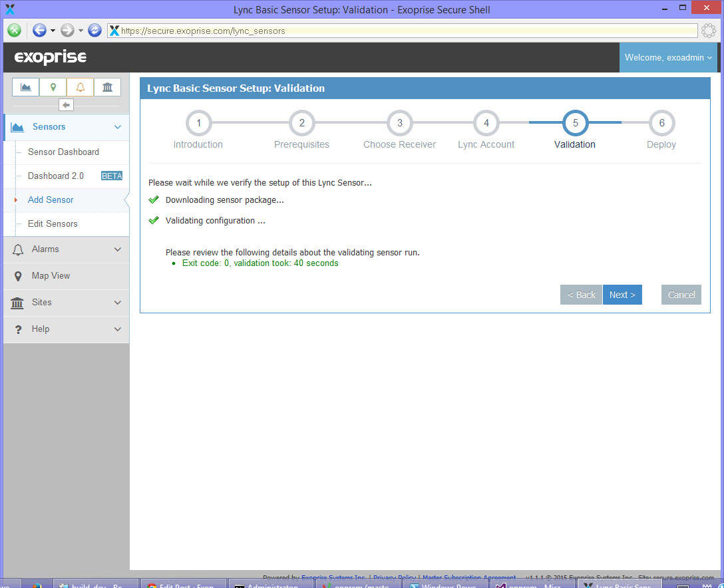Screen dimensions: 724x588
Task: Click the Back button
Action: point(581,295)
